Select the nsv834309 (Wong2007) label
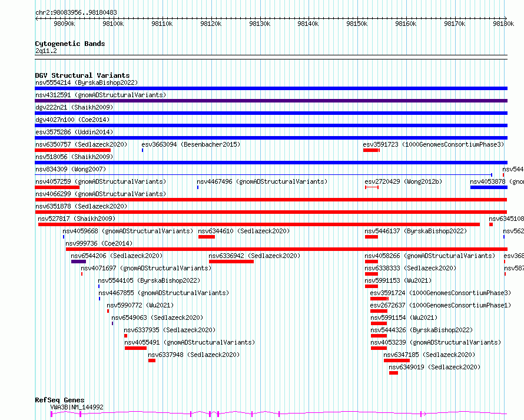Screen dimensions: 524x420 click(x=71, y=169)
